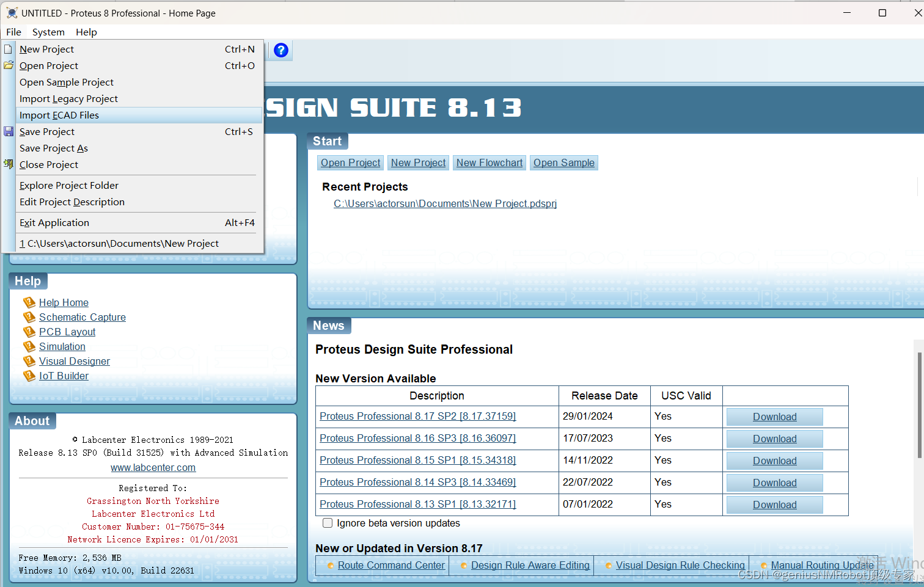Screen dimensions: 924x587
Task: Click New Project link in Start panel
Action: 419,162
